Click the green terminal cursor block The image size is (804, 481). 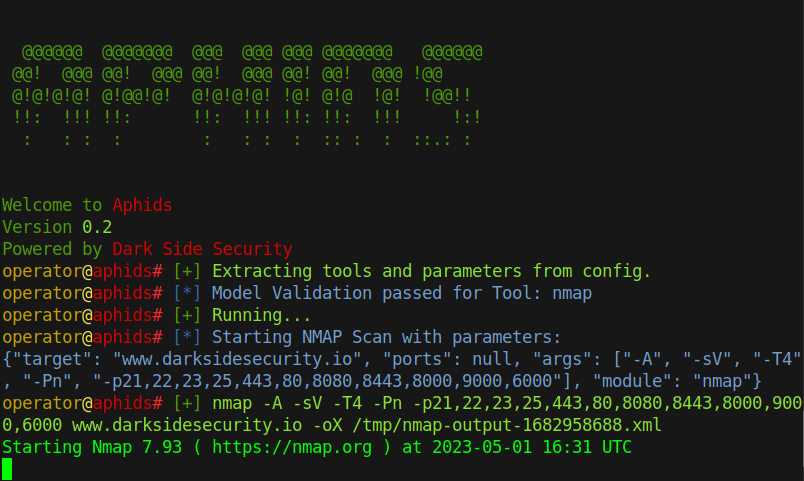point(7,469)
